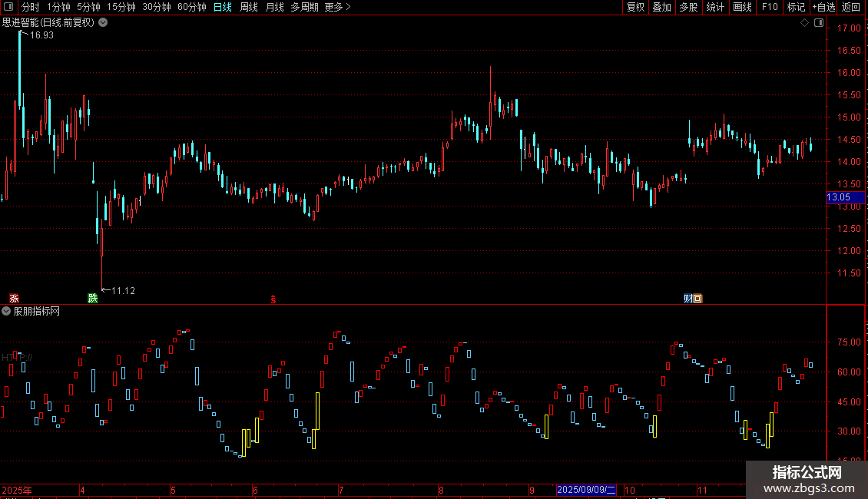Click month 8 on the time axis
The image size is (868, 499).
pyautogui.click(x=441, y=490)
